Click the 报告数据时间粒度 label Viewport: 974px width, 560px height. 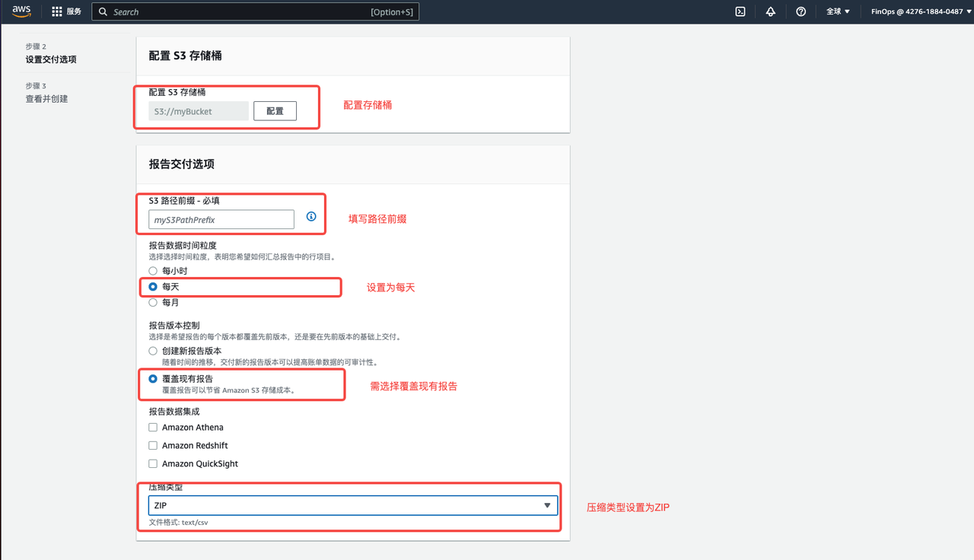pyautogui.click(x=183, y=246)
